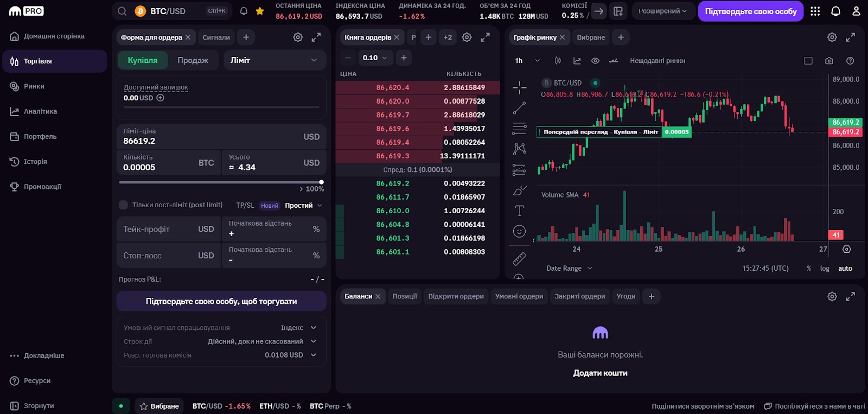The height and width of the screenshot is (414, 868).
Task: Go to Домашня сторінка in sidebar
Action: [54, 36]
